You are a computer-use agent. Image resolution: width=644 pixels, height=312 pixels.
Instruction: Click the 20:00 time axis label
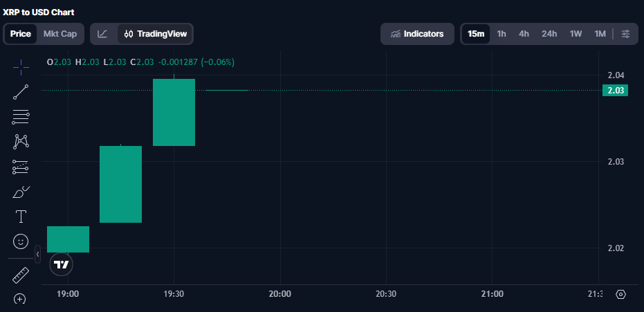click(281, 294)
